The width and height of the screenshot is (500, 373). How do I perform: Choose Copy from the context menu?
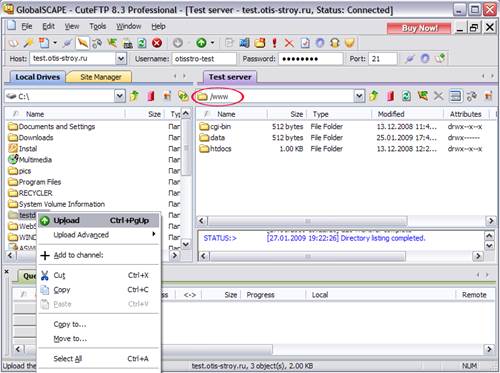tap(99, 290)
